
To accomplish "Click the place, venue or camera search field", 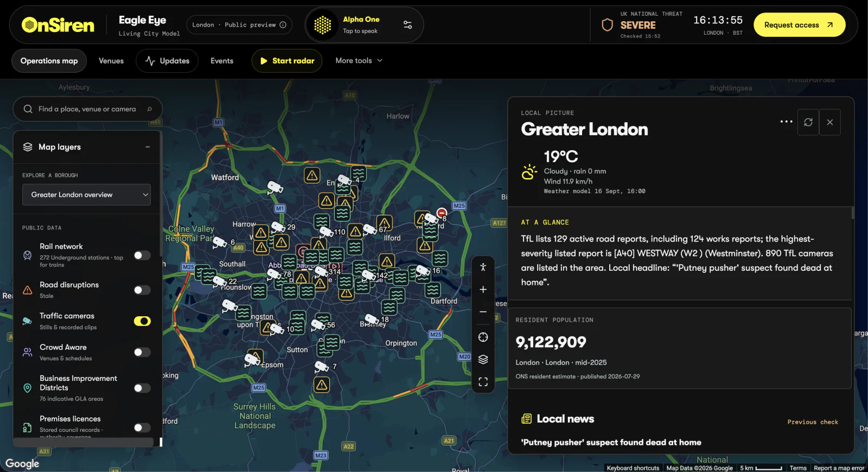I will [88, 109].
